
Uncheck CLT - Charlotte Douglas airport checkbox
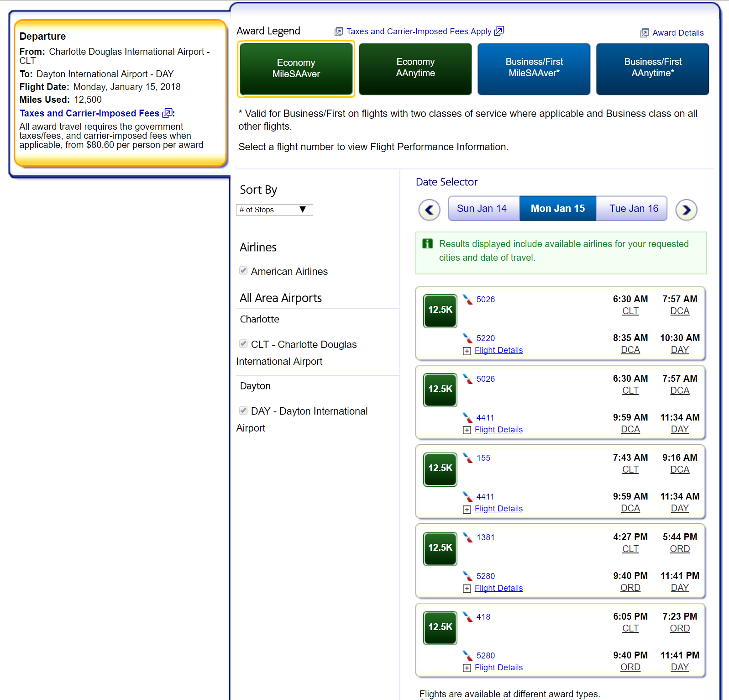point(243,344)
